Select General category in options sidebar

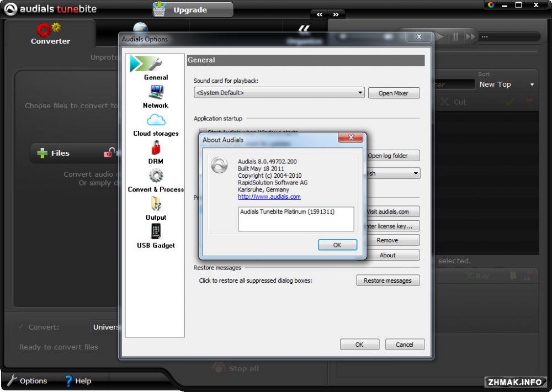click(156, 68)
